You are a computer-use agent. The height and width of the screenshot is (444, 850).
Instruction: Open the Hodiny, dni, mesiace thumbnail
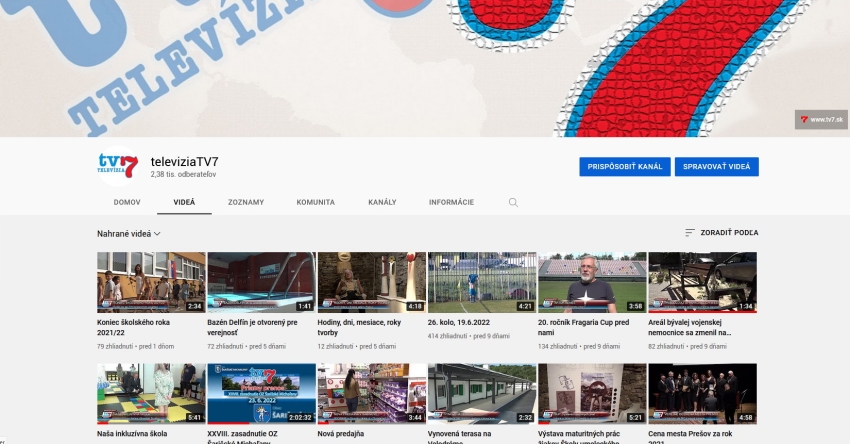click(x=372, y=282)
